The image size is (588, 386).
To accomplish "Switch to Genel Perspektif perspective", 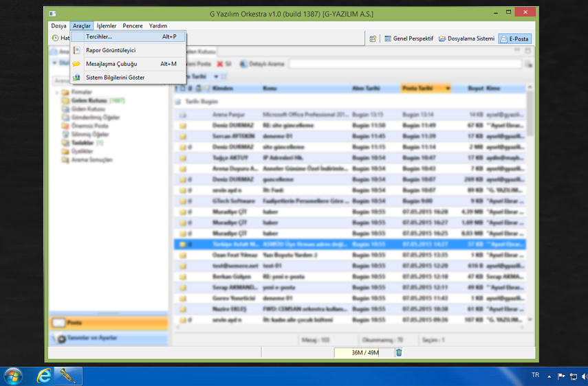I will point(409,38).
